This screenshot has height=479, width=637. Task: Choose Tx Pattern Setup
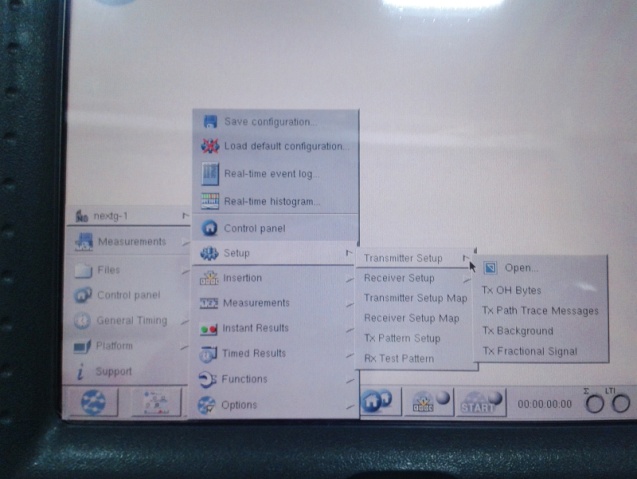pyautogui.click(x=414, y=338)
